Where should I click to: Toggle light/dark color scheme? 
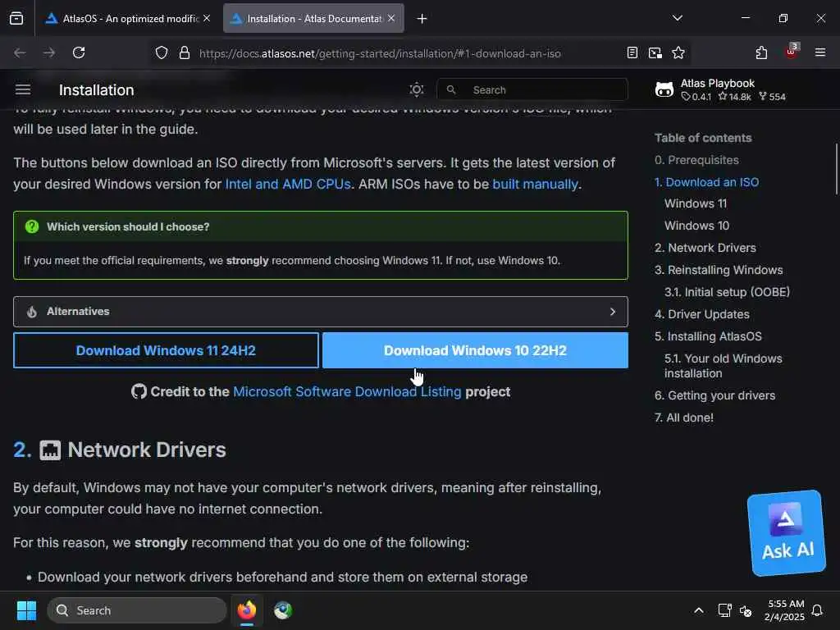click(x=416, y=89)
